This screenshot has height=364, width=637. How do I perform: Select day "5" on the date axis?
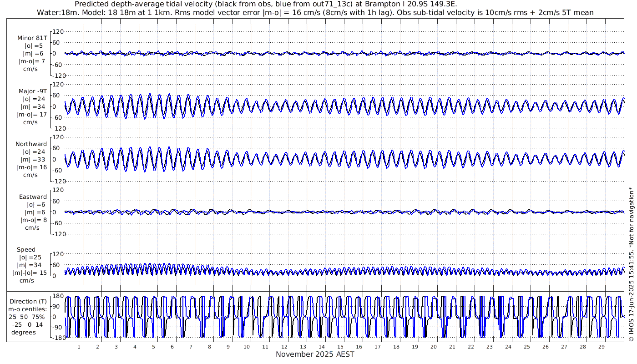(153, 346)
